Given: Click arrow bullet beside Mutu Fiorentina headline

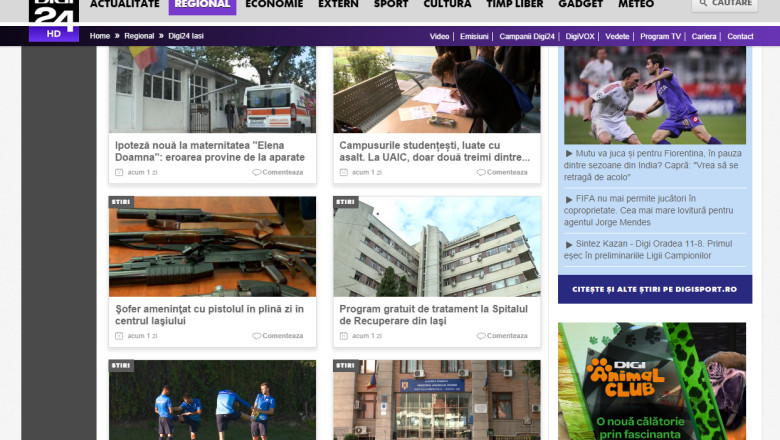Looking at the screenshot, I should [x=569, y=154].
